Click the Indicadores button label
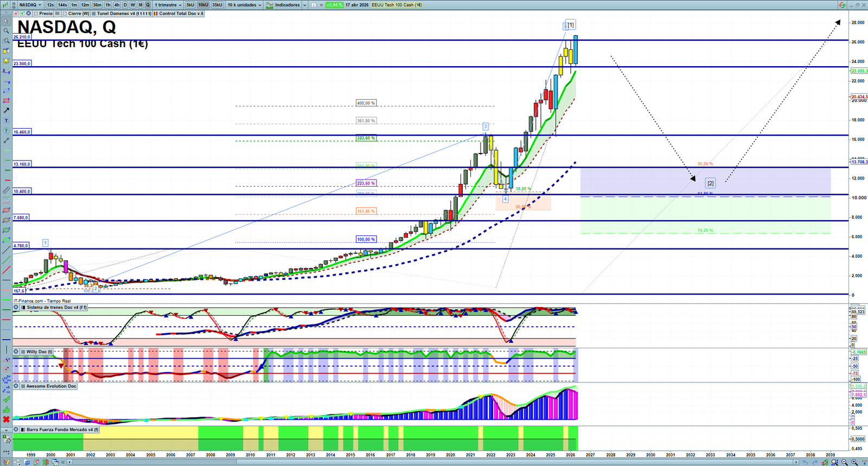Image resolution: width=868 pixels, height=466 pixels. pos(287,5)
